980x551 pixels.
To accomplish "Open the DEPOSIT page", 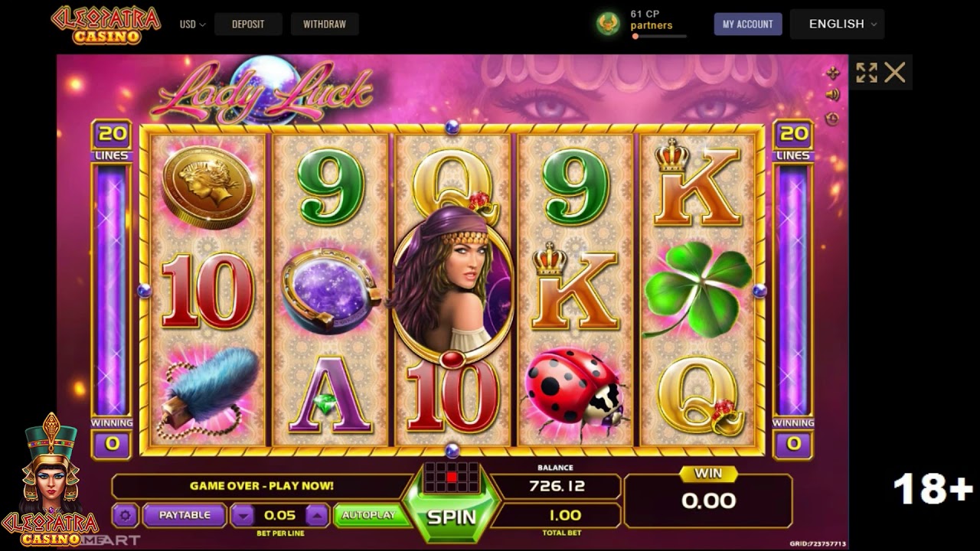I will tap(248, 24).
